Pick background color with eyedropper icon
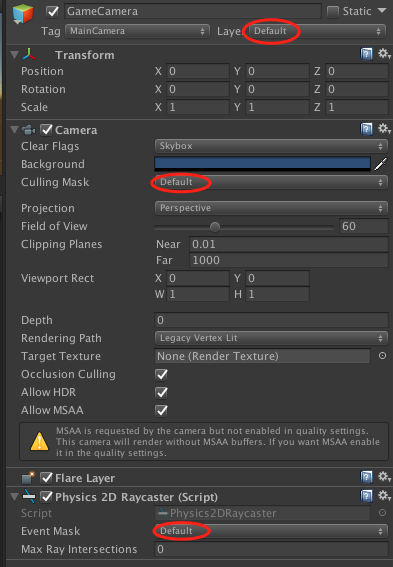The image size is (393, 567). [381, 164]
